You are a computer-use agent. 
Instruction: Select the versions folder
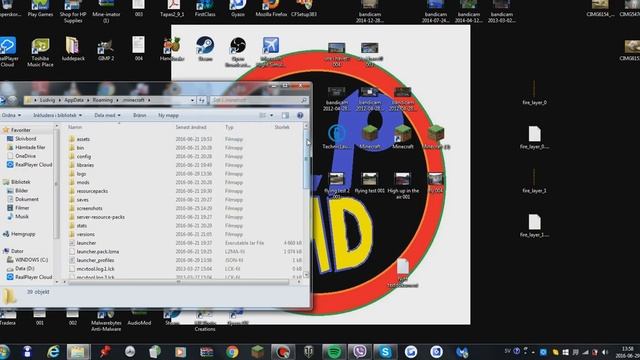coord(85,234)
